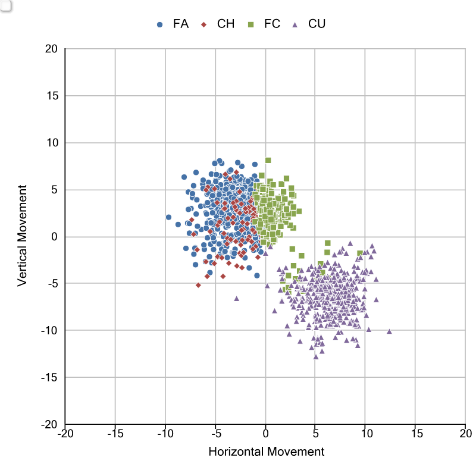This screenshot has height=476, width=476.
Task: Select the rightmost purple triangle data point
Action: point(389,331)
